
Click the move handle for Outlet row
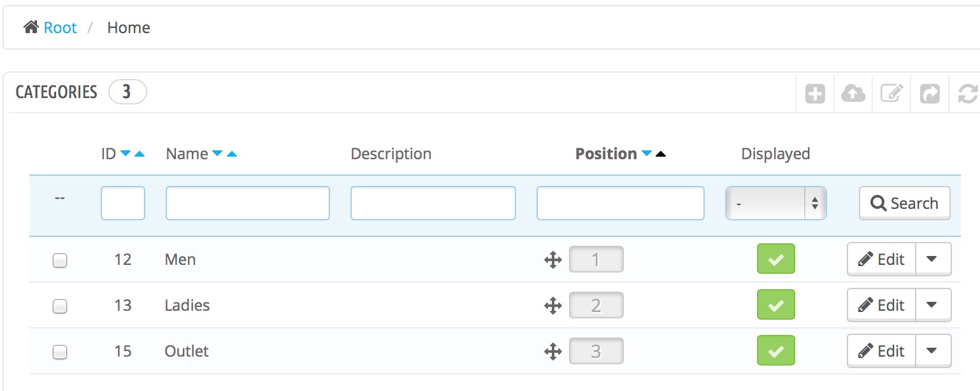point(552,352)
